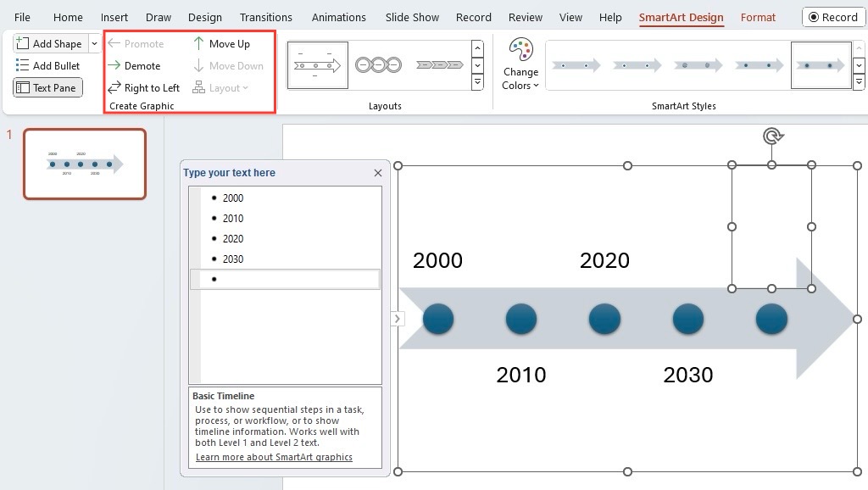
Task: Expand the SmartArt Styles gallery
Action: (x=859, y=82)
